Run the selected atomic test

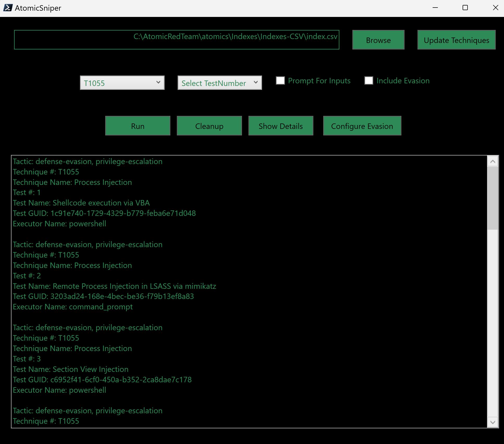(x=138, y=126)
